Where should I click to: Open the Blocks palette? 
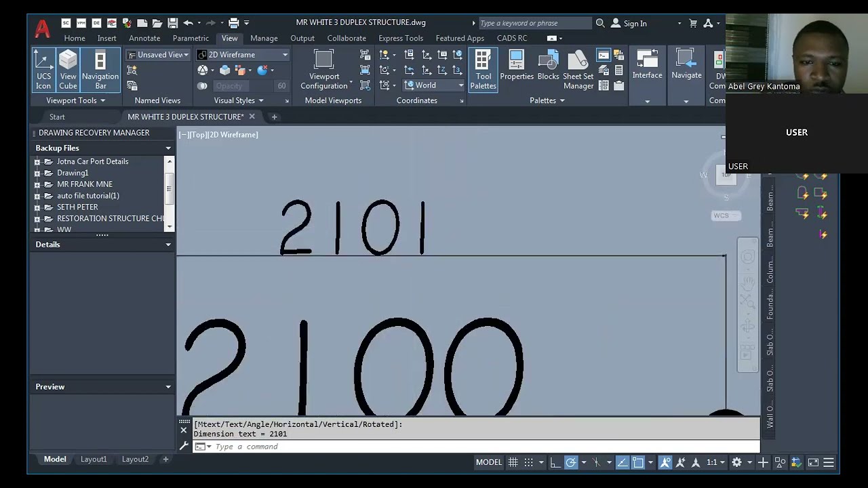point(548,66)
